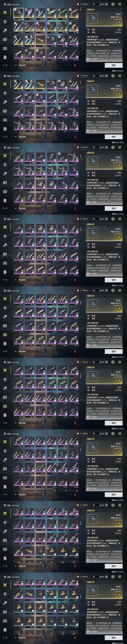This screenshot has width=127, height=644.
Task: Click the plus icon next to 4645 in the topmost header
Action: (x=107, y=4)
